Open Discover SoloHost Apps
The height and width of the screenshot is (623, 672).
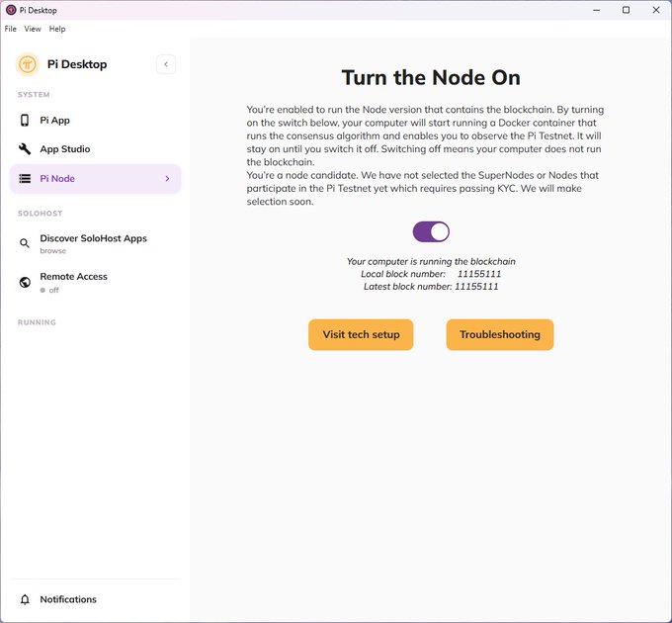(95, 243)
